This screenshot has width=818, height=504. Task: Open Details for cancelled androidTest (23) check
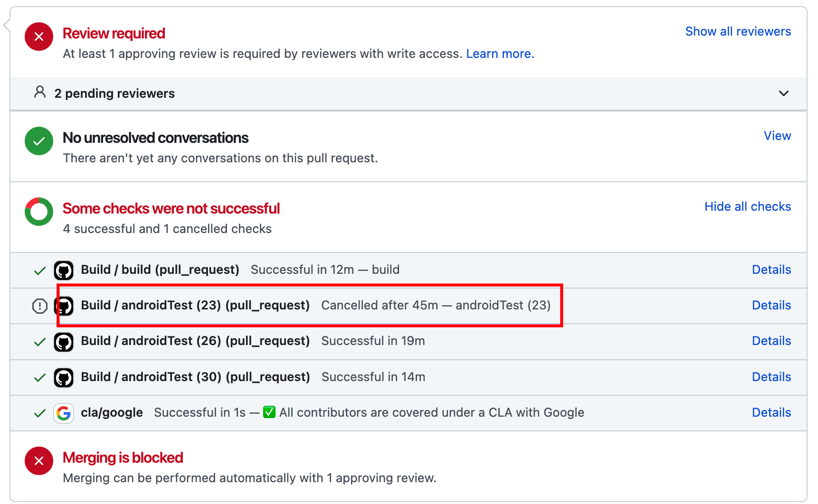coord(771,305)
